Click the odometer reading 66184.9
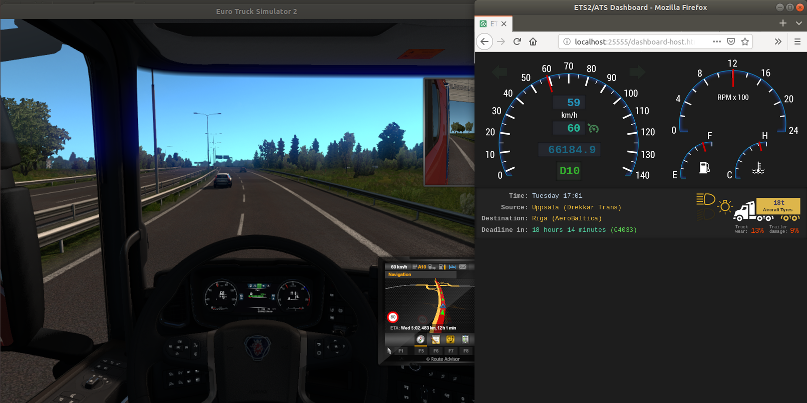This screenshot has width=807, height=403. click(x=569, y=150)
